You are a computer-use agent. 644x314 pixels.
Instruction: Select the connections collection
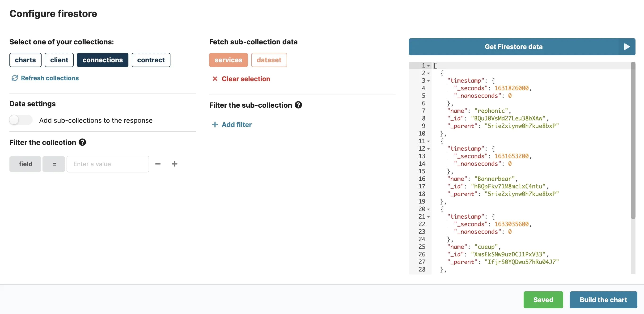tap(102, 59)
